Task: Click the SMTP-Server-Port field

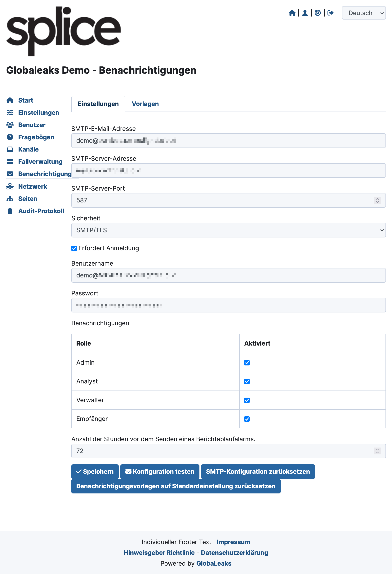Action: click(x=229, y=200)
